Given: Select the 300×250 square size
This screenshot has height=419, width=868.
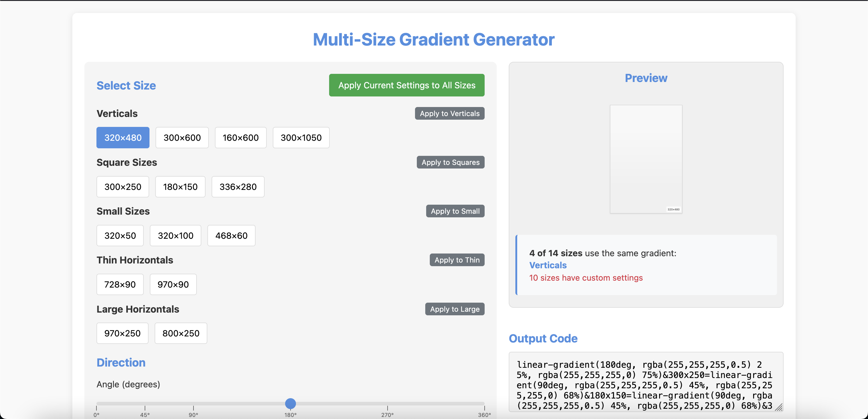Looking at the screenshot, I should pyautogui.click(x=123, y=187).
